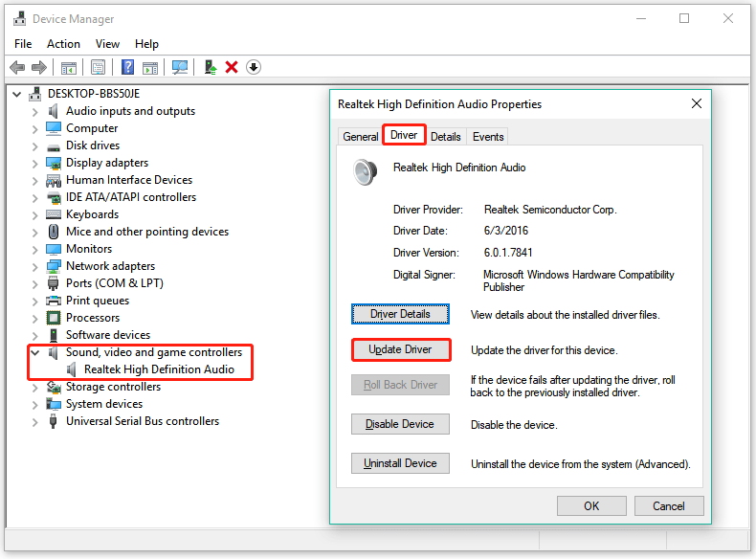This screenshot has height=559, width=756.
Task: Click the Disable Device button
Action: coord(400,424)
